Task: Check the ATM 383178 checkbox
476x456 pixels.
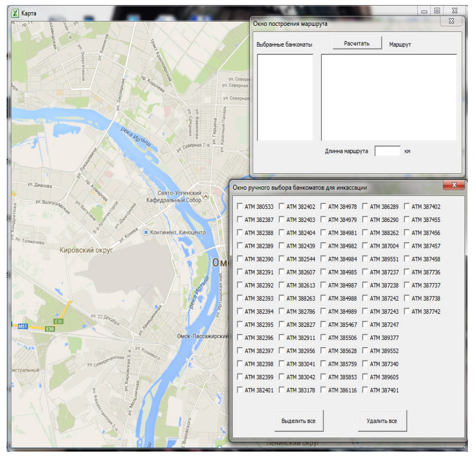Action: click(x=282, y=390)
